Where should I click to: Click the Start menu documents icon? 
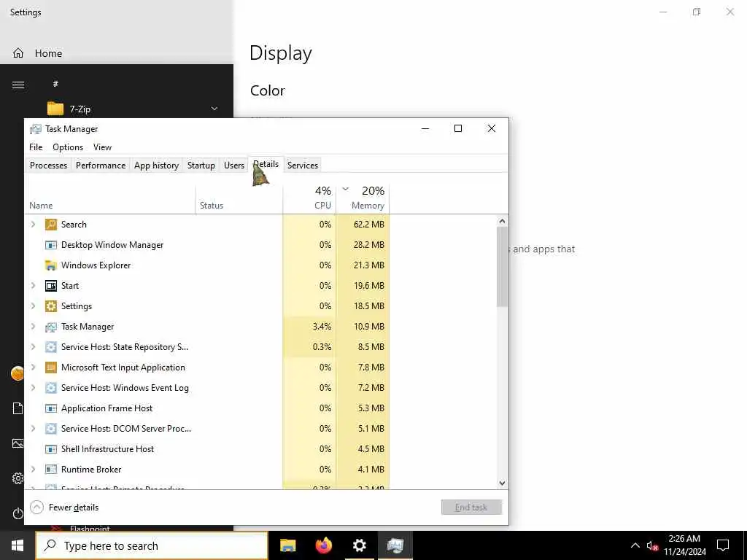click(x=18, y=408)
